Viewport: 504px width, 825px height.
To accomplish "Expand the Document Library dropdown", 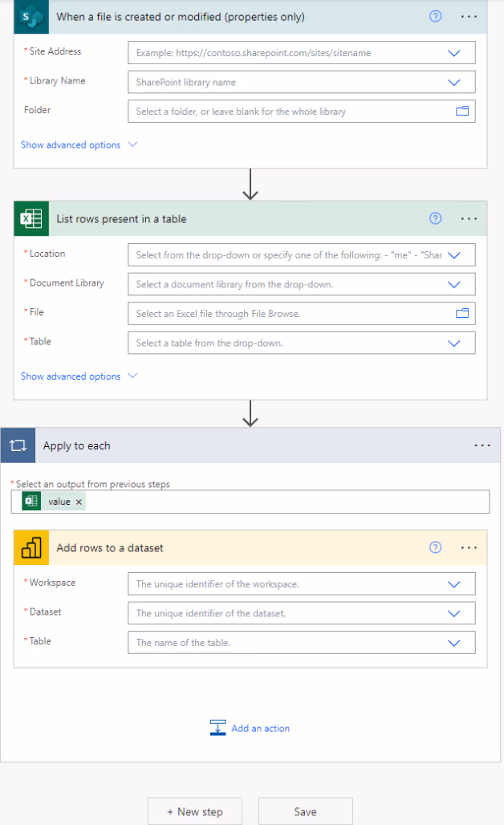I will [x=453, y=285].
